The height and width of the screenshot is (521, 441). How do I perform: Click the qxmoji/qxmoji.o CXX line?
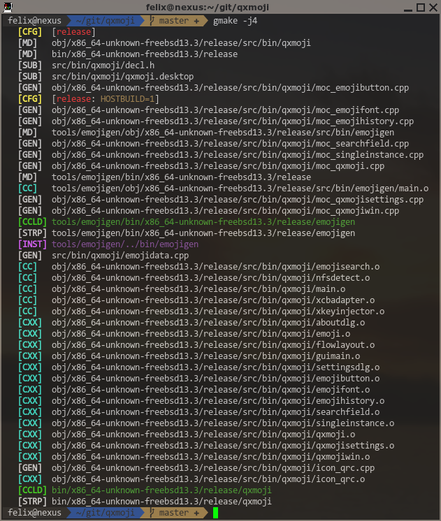coord(187,434)
